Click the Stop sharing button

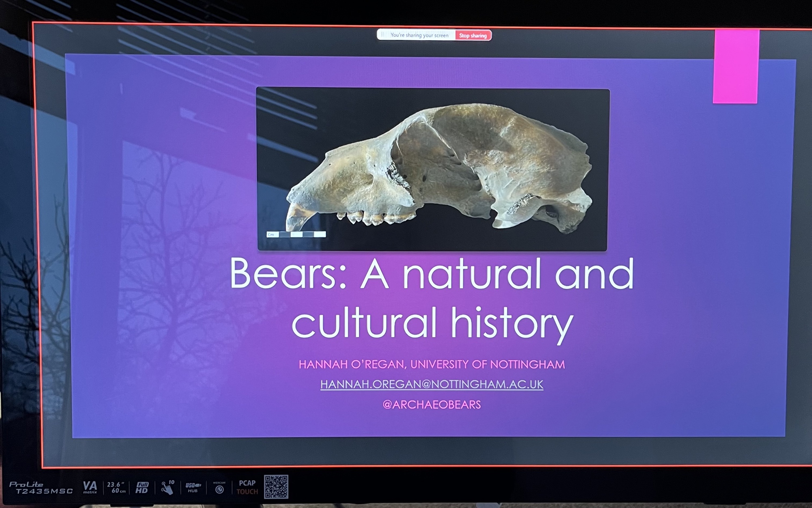point(473,36)
